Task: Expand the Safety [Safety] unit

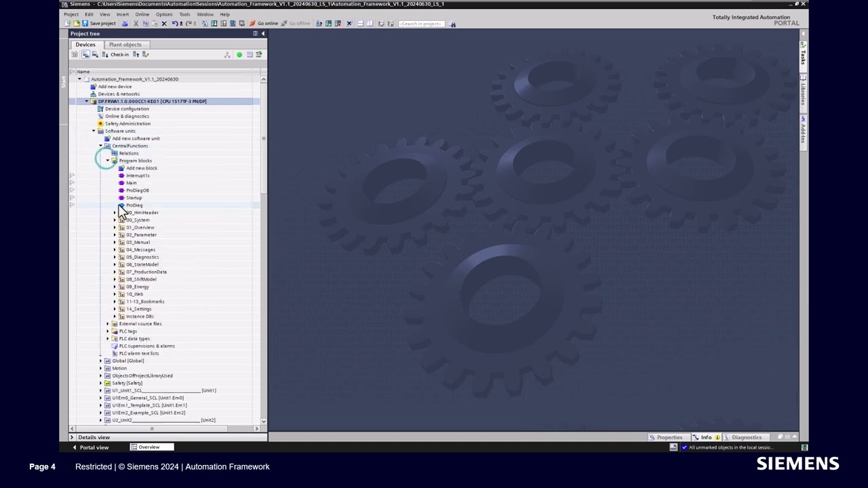Action: 100,384
